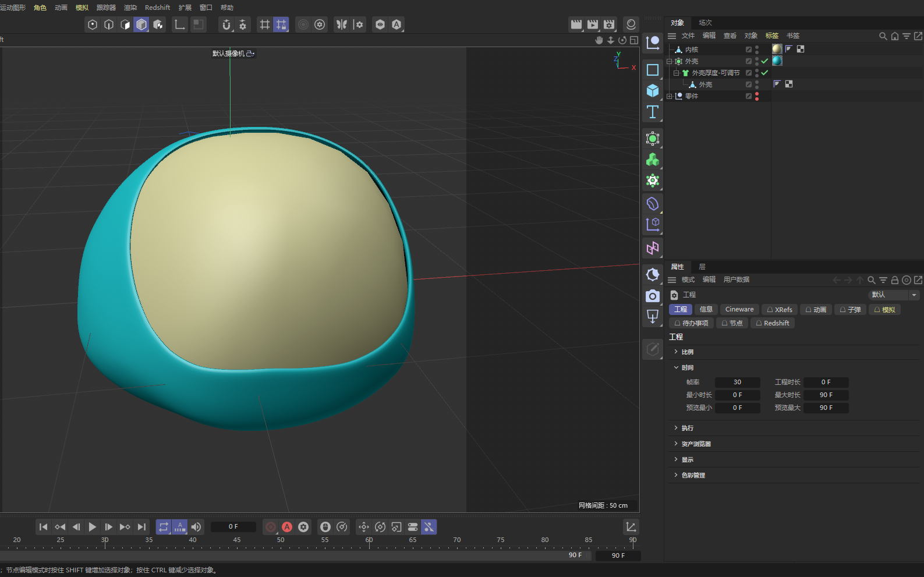Click the Record Active Objects button
924x577 pixels.
tap(271, 527)
